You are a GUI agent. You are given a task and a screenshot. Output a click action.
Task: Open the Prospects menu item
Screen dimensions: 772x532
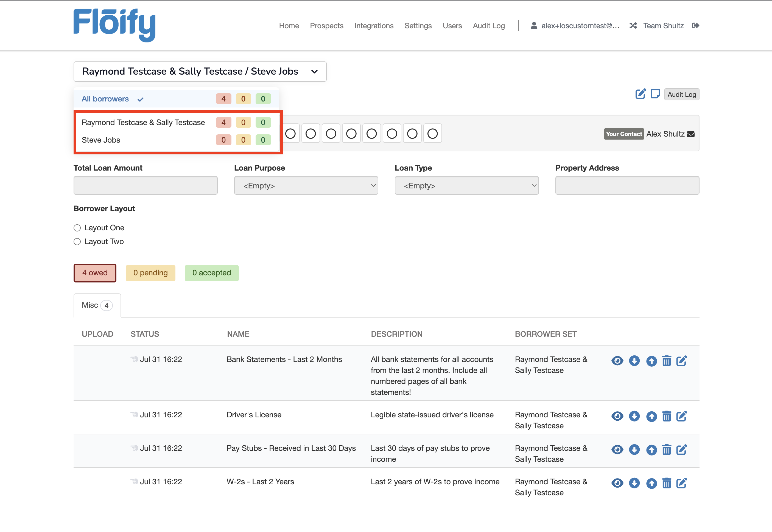point(326,26)
